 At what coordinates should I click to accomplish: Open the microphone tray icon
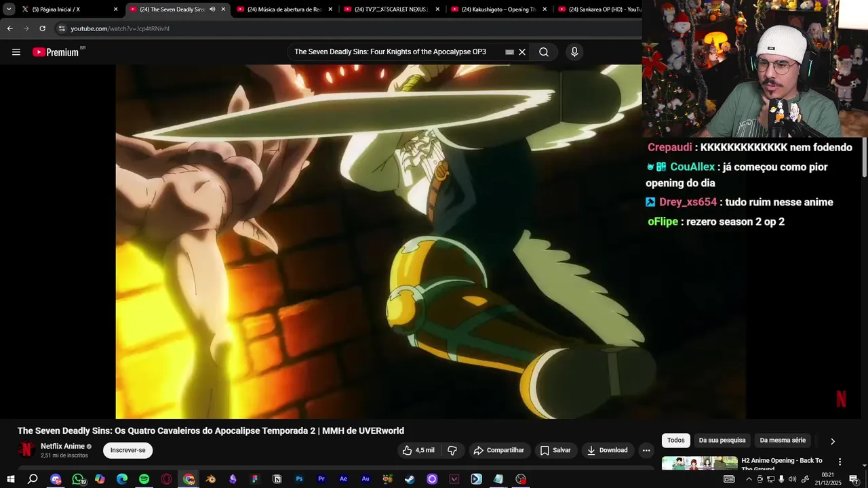pos(781,479)
